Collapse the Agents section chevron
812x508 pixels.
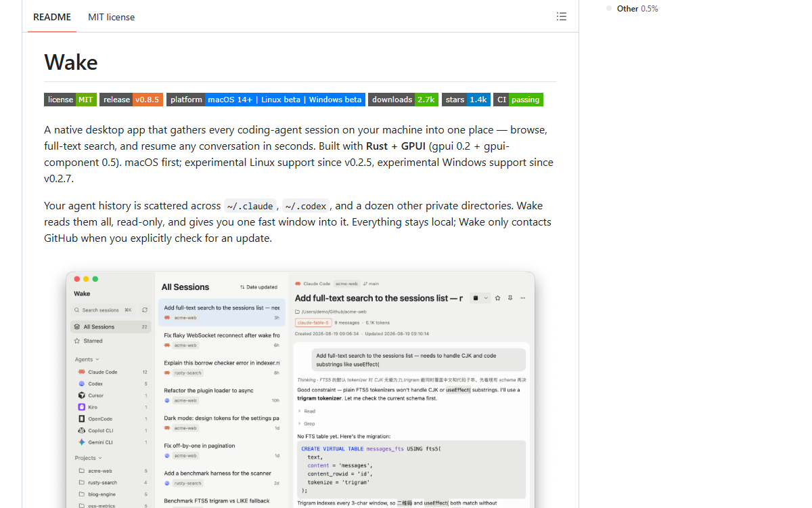click(97, 360)
